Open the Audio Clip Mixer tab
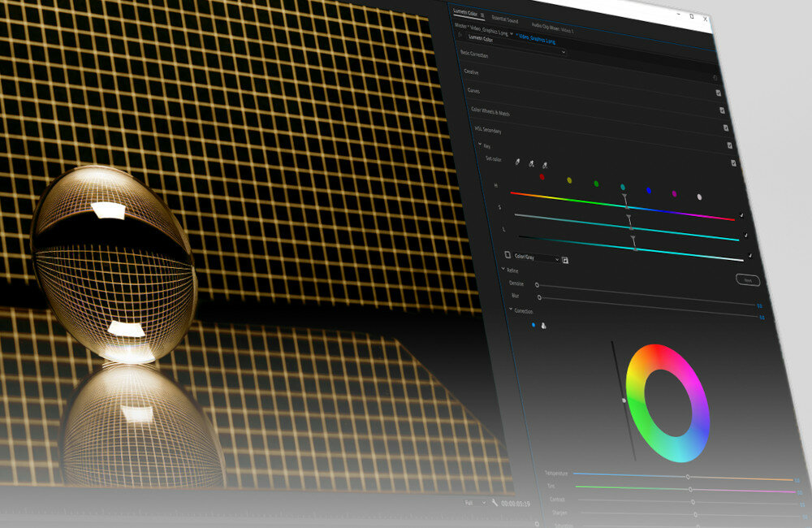 [552, 28]
